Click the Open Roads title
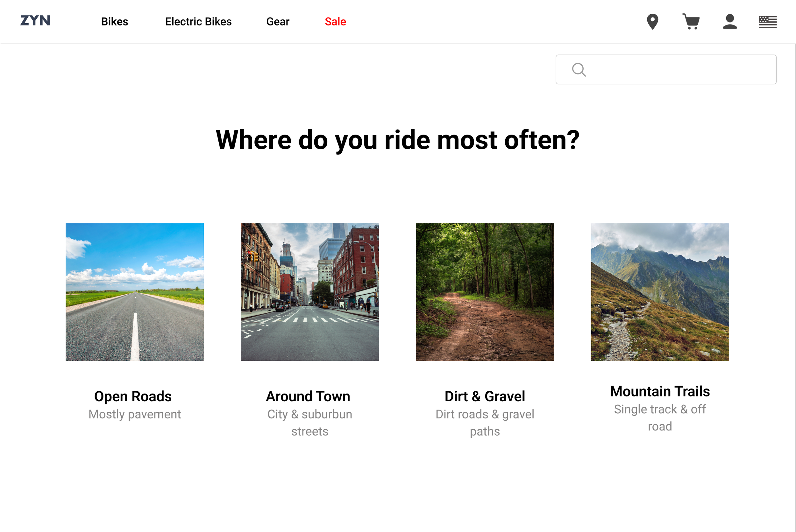 [133, 396]
